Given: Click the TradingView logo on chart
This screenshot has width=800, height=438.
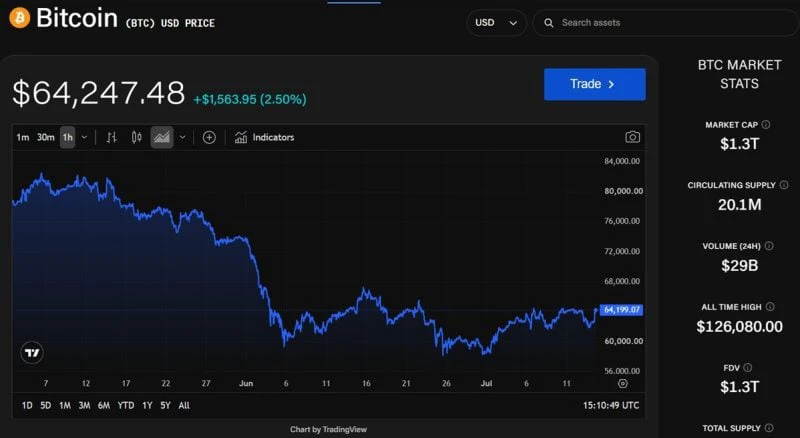Looking at the screenshot, I should pyautogui.click(x=32, y=353).
